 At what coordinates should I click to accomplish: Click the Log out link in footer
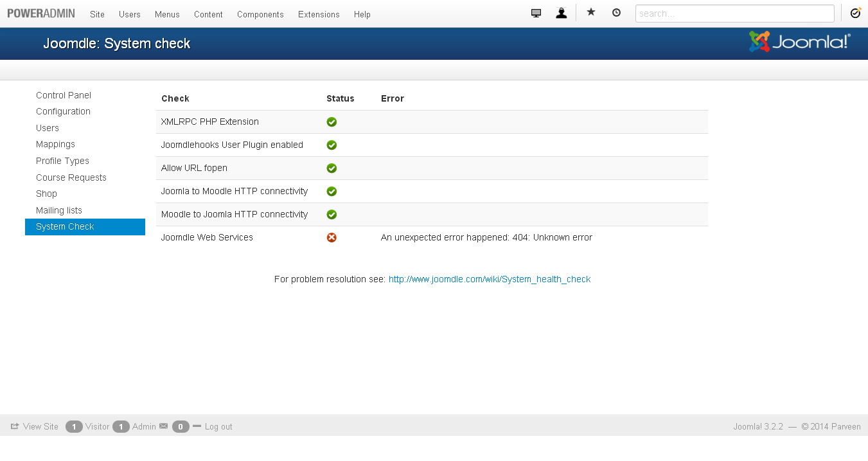coord(218,426)
